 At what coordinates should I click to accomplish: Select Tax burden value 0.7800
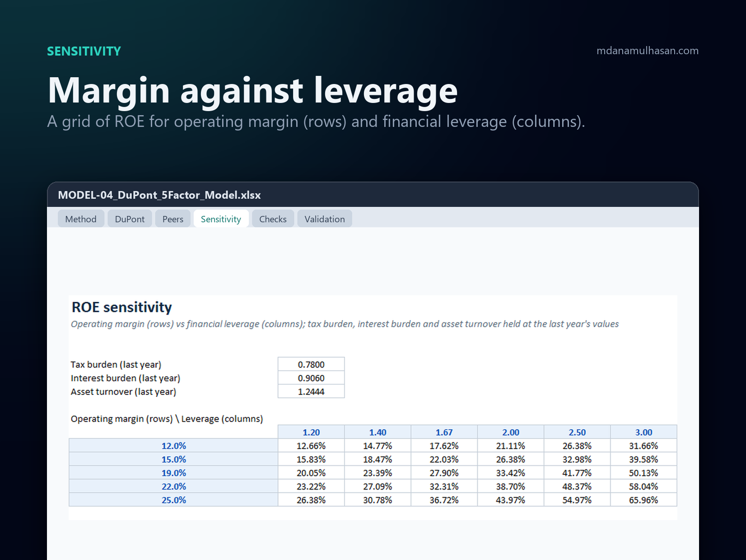tap(311, 364)
